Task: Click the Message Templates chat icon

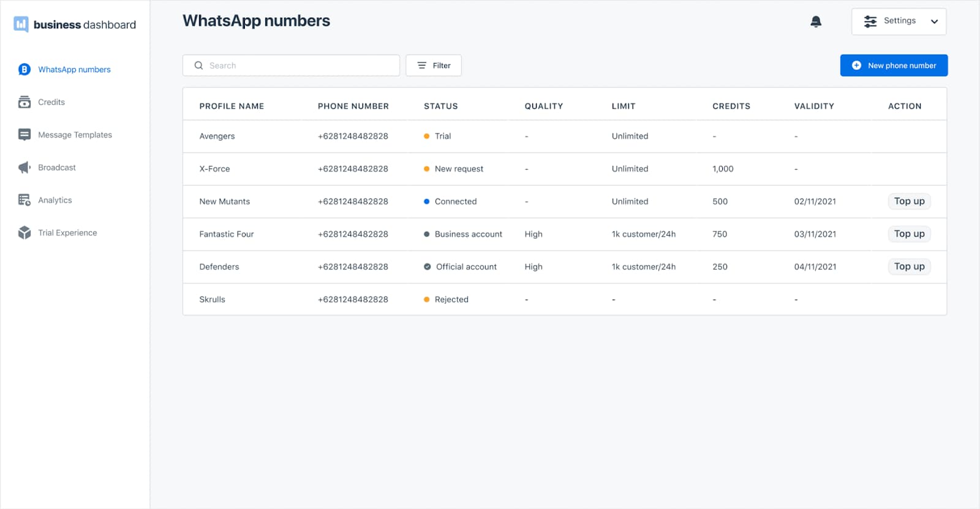Action: [x=24, y=135]
